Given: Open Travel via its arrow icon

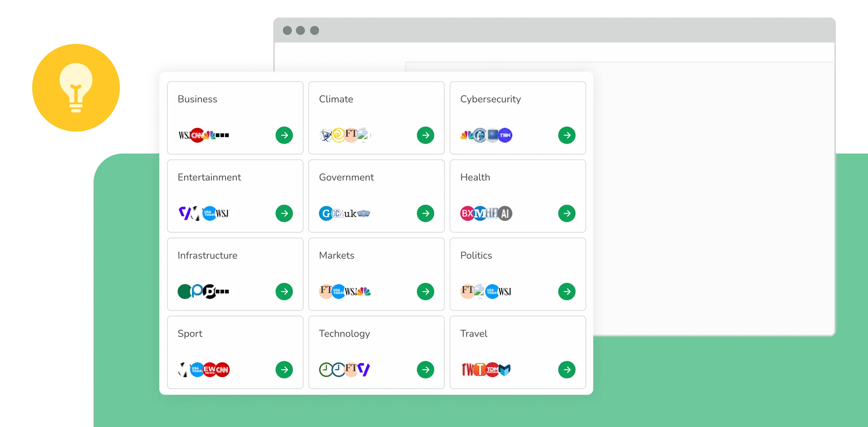Looking at the screenshot, I should (x=567, y=370).
